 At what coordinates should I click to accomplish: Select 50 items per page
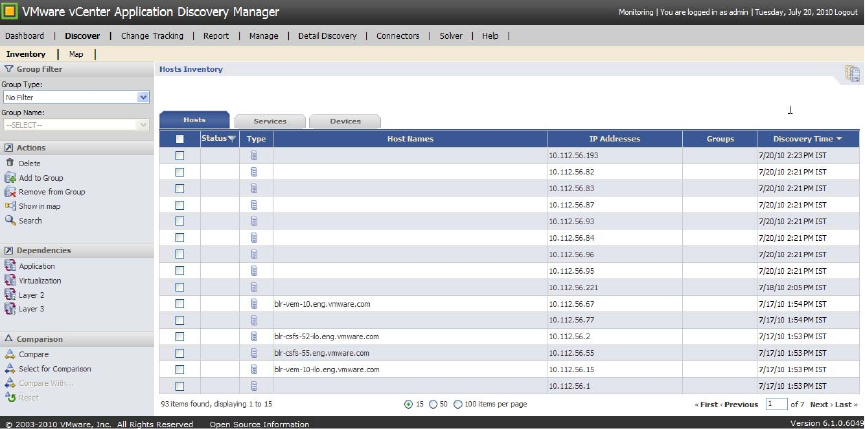coord(433,404)
